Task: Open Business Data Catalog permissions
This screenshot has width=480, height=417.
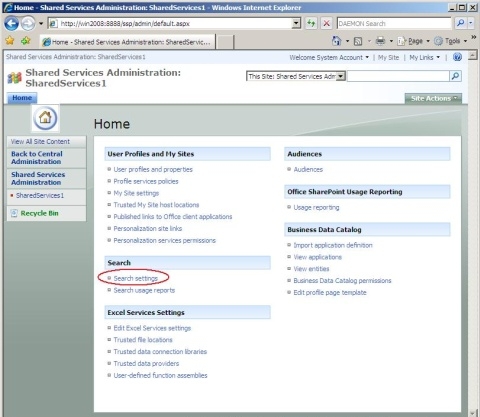Action: point(342,281)
